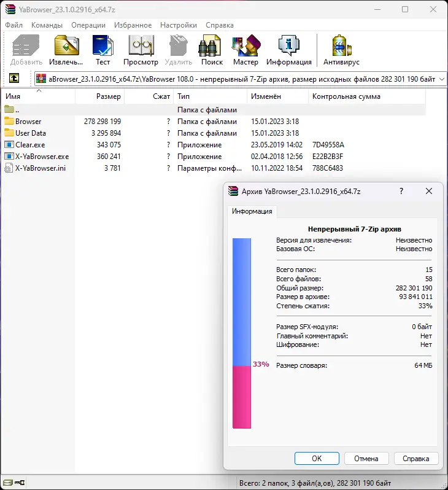
Task: Click type Параметры конф... cell
Action: (x=210, y=168)
